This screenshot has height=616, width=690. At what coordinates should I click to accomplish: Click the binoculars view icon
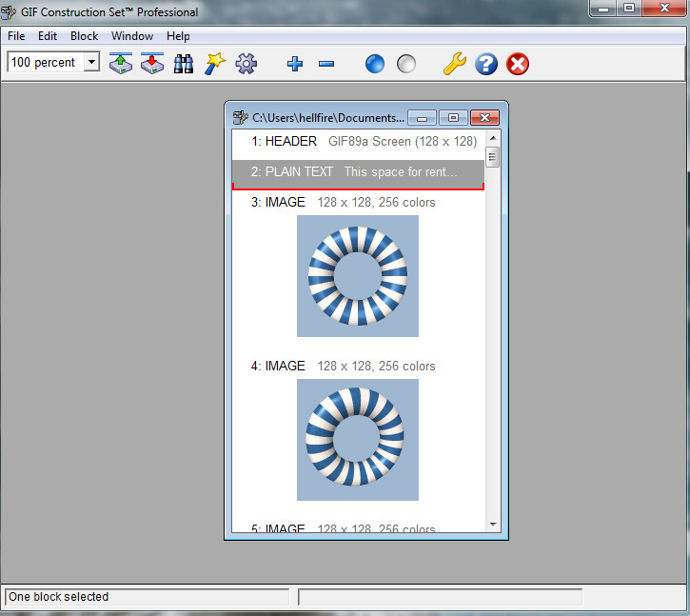[184, 64]
